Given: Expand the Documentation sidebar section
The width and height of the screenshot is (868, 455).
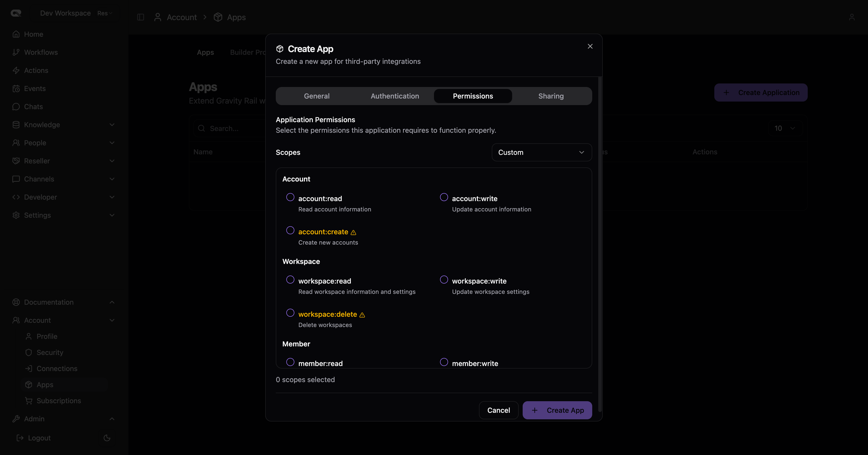Looking at the screenshot, I should click(x=112, y=302).
